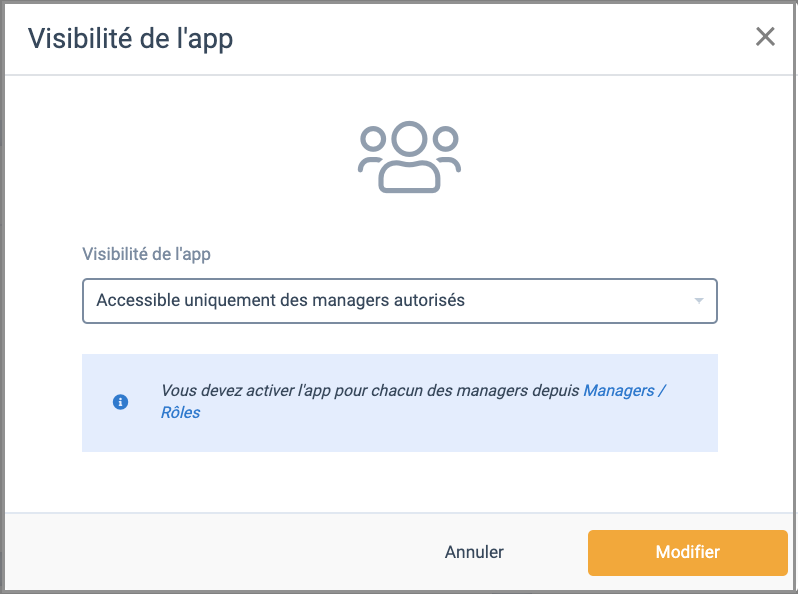Click the word Rôles on the second line
This screenshot has height=594, width=798.
pos(181,412)
